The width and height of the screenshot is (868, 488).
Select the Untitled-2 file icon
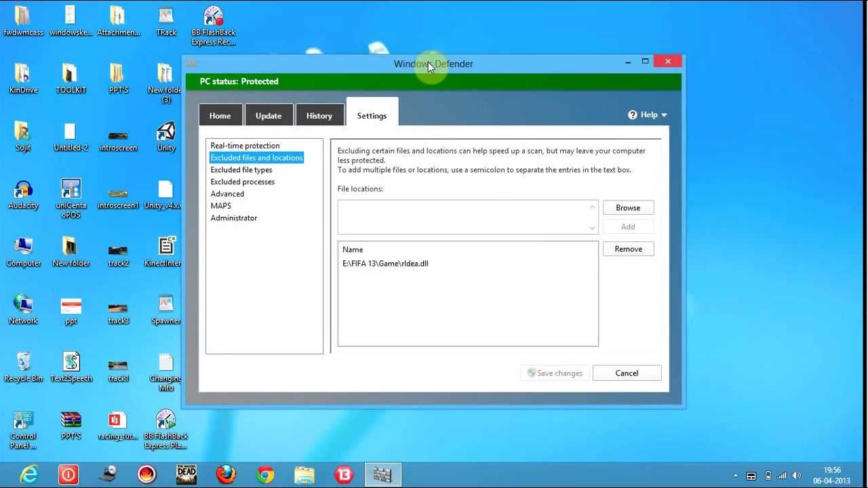[x=71, y=137]
